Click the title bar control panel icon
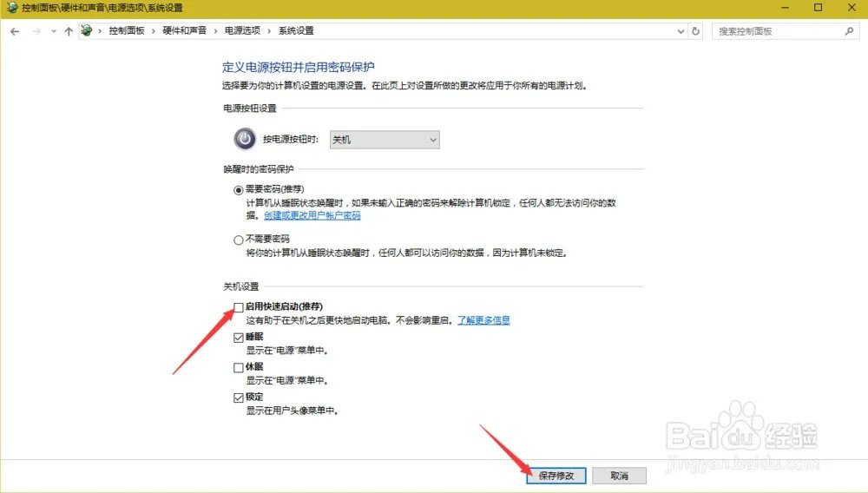The width and height of the screenshot is (868, 493). click(11, 8)
